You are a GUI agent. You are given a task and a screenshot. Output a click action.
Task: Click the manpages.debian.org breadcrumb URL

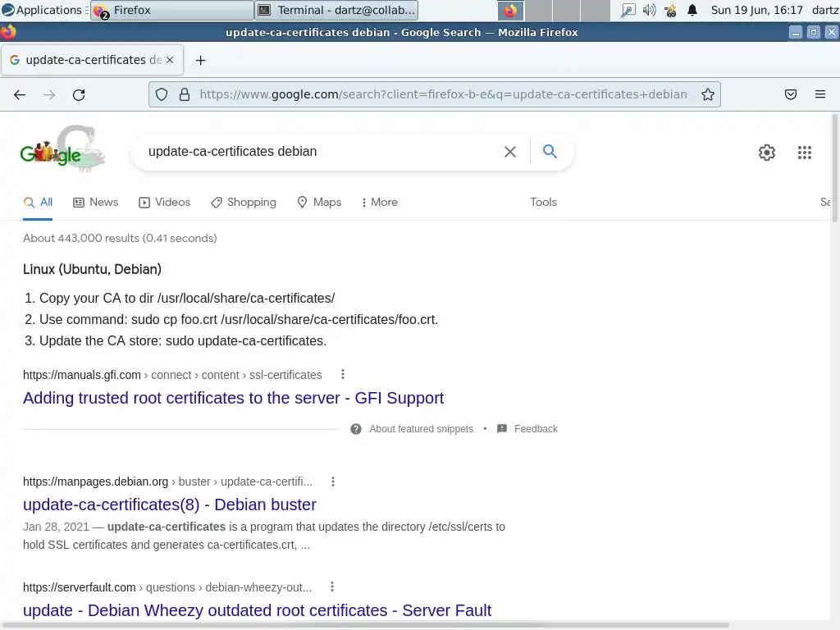point(167,482)
